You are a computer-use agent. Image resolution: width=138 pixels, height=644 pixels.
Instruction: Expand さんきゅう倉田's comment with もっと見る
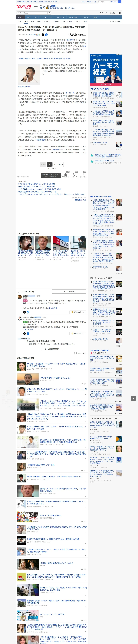tap(29, 329)
